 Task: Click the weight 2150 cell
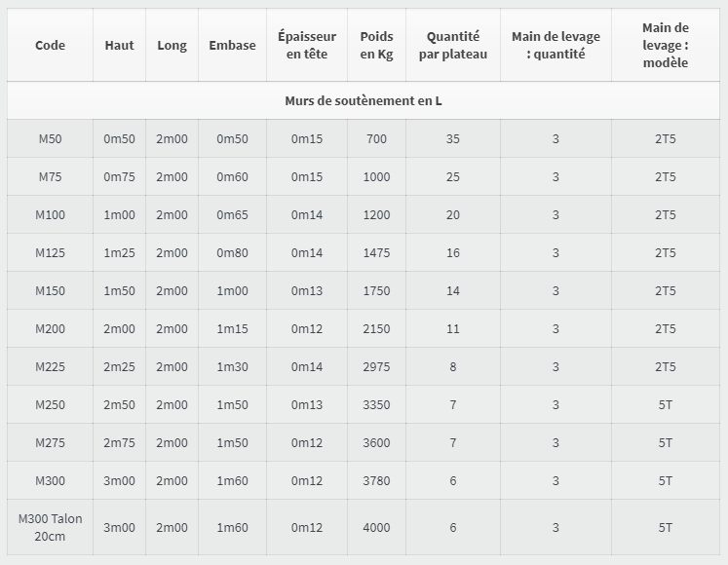tap(376, 329)
